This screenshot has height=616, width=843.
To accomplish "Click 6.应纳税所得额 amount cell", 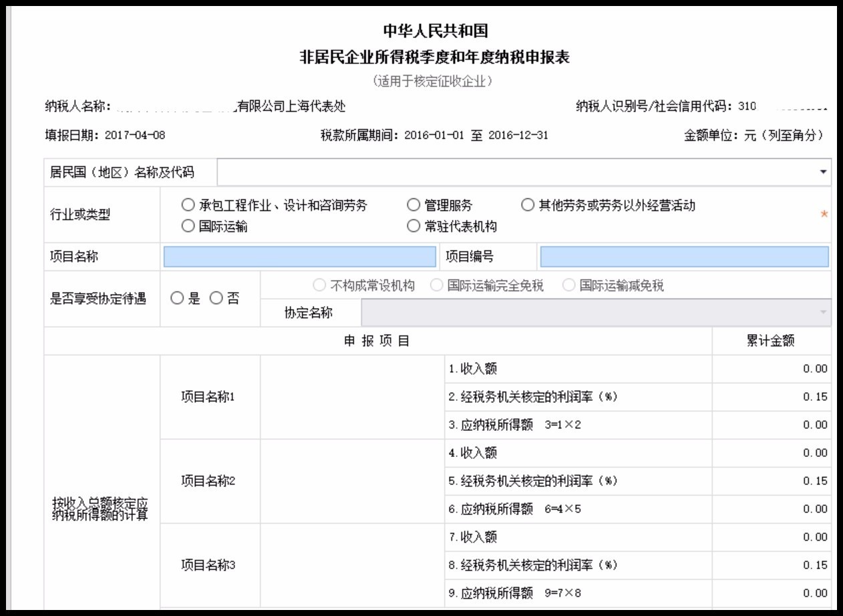I will 772,509.
